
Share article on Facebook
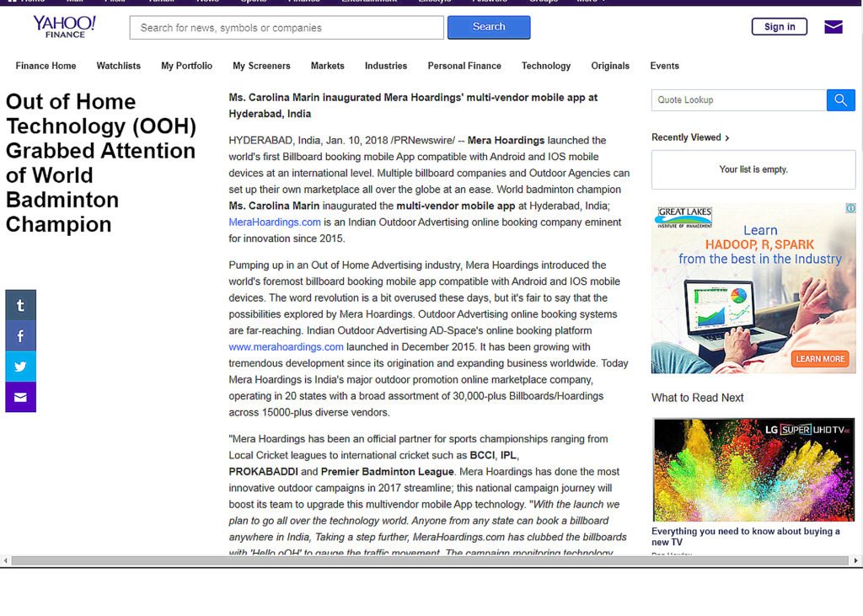20,335
